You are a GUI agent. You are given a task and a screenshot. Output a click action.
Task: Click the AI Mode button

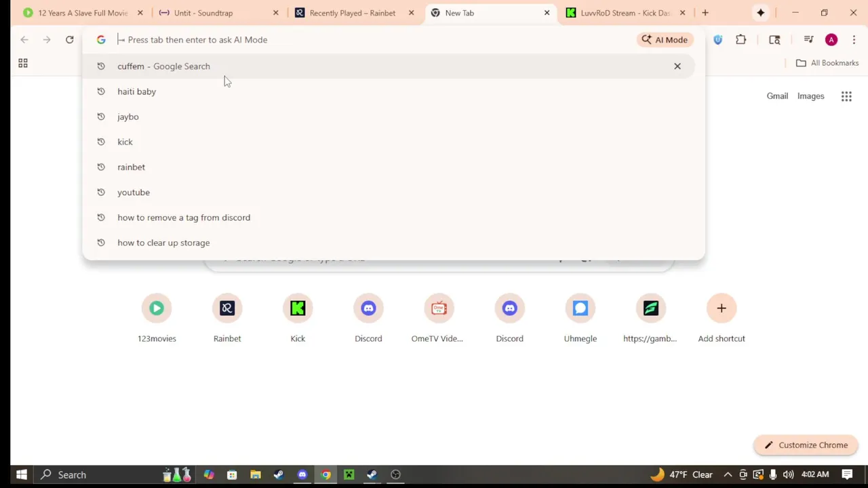(665, 39)
